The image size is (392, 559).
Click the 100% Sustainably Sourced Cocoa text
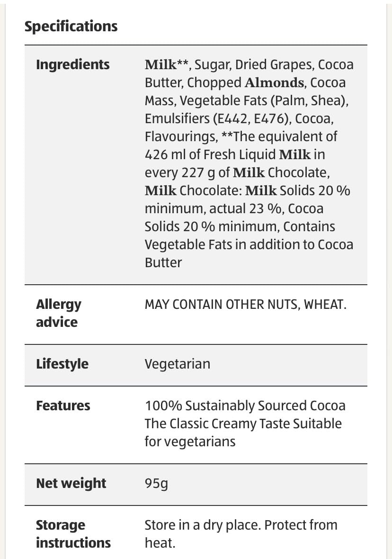pyautogui.click(x=245, y=406)
